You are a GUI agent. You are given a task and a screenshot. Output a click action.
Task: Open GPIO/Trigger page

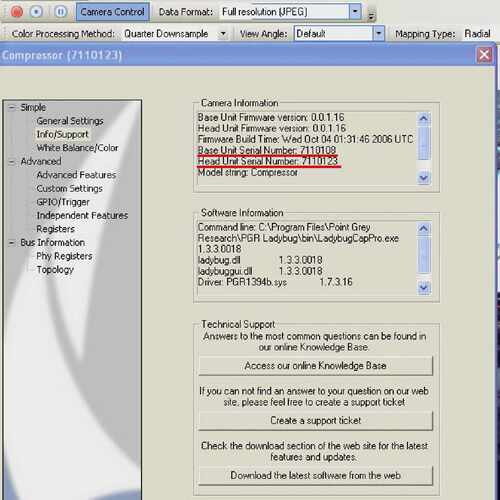point(63,202)
